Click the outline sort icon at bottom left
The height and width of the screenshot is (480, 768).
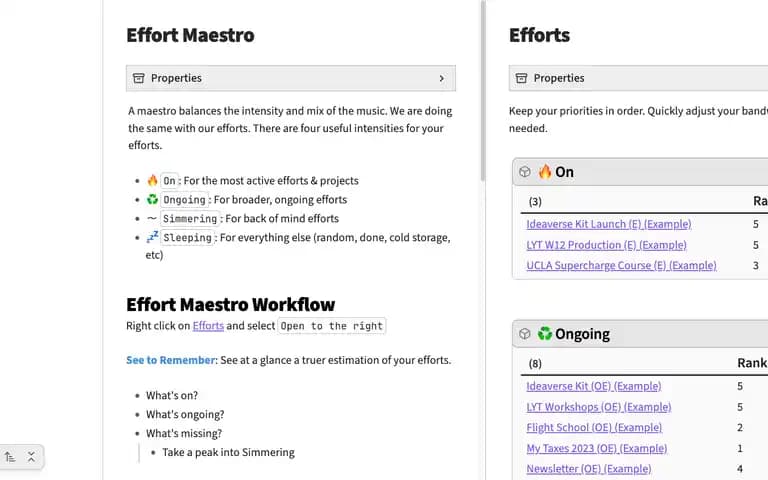(x=10, y=457)
